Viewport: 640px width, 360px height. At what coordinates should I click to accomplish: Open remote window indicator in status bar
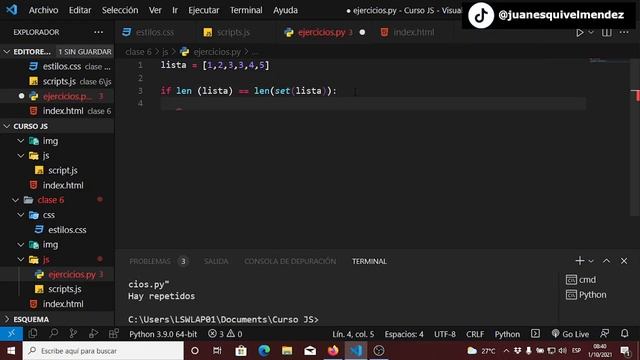pyautogui.click(x=11, y=334)
